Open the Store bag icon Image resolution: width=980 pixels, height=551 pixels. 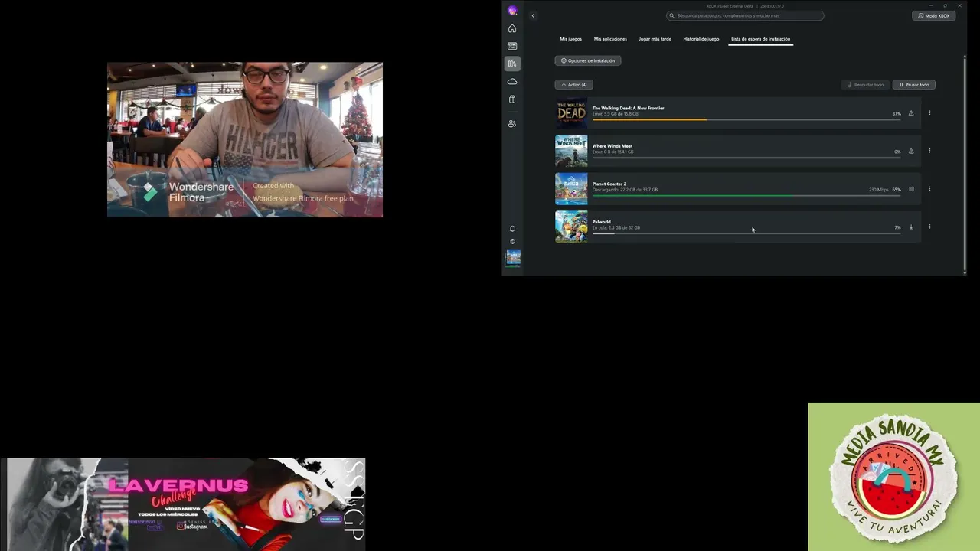click(x=512, y=99)
